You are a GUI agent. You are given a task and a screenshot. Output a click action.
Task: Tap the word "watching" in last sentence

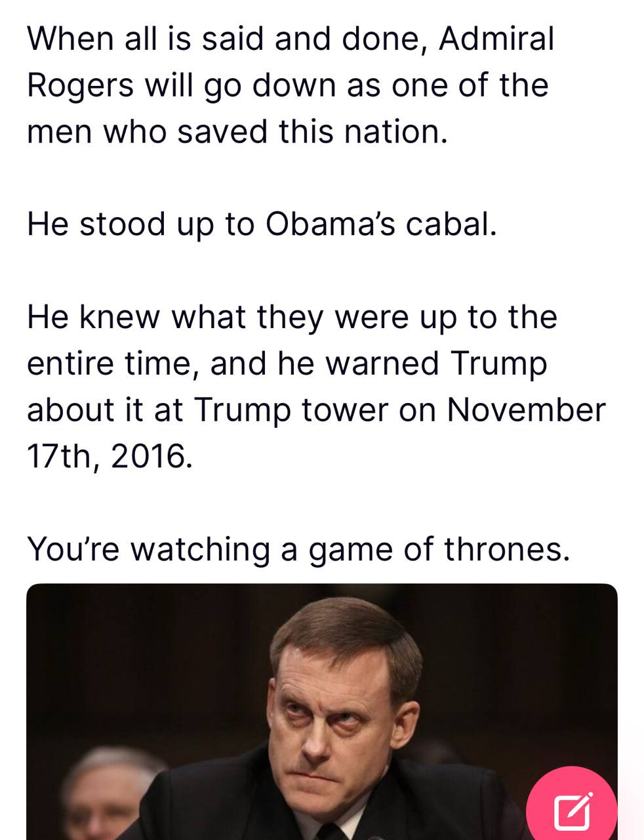(199, 549)
